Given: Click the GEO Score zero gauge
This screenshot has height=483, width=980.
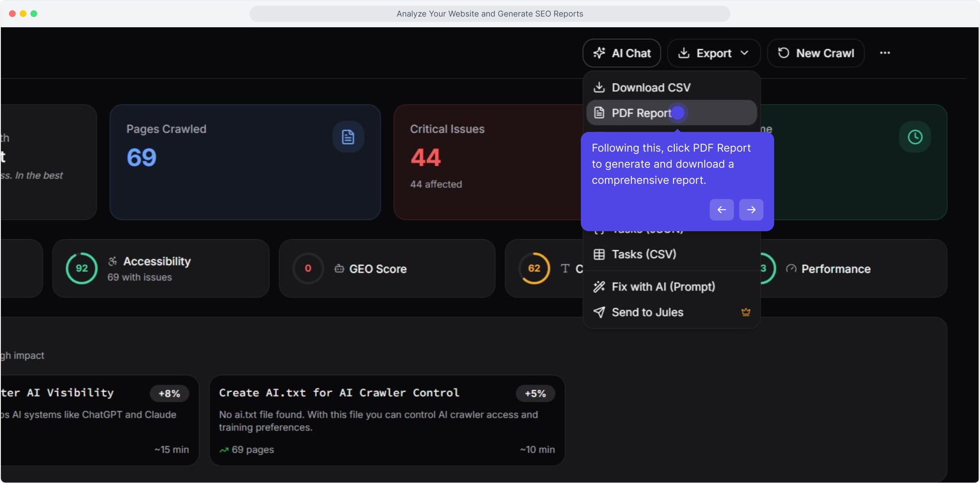Looking at the screenshot, I should click(x=308, y=268).
